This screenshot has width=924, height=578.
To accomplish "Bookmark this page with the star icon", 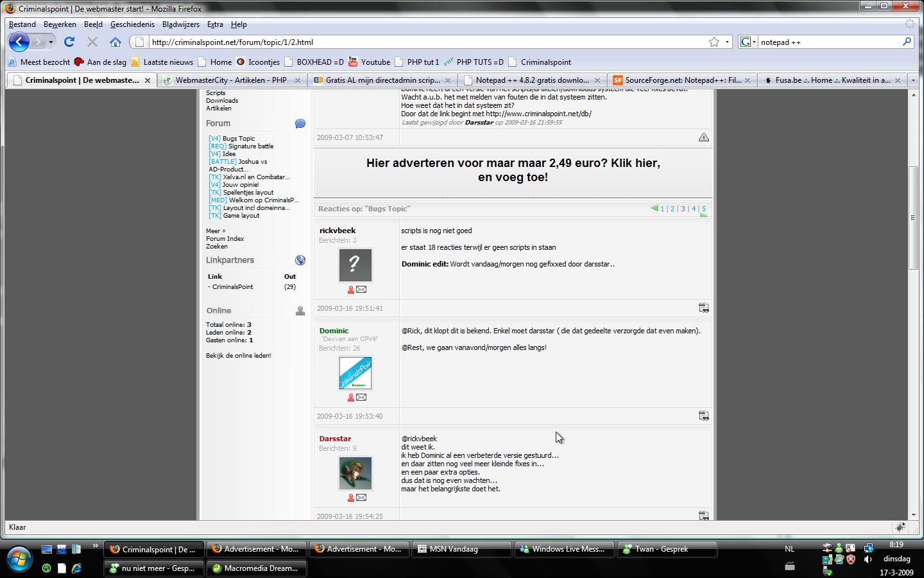I will pyautogui.click(x=714, y=42).
